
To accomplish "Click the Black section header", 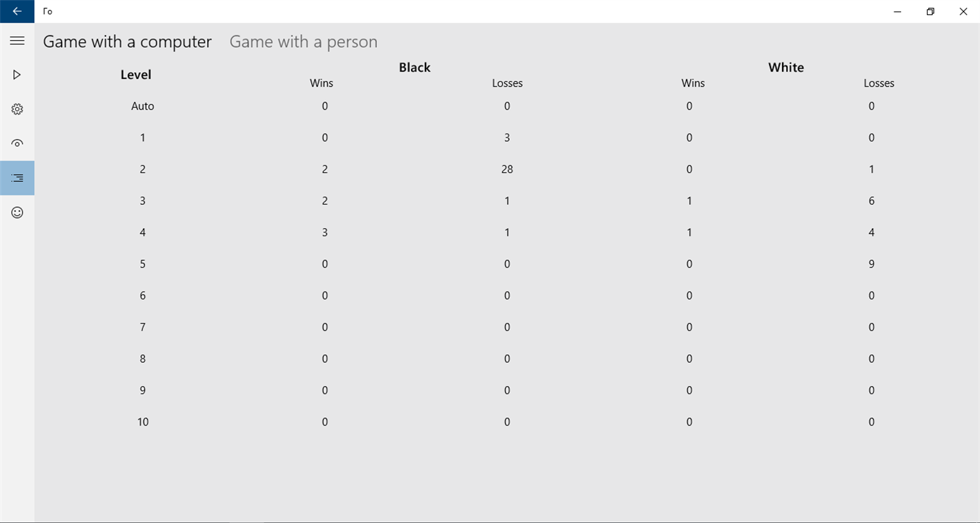I will [x=414, y=67].
